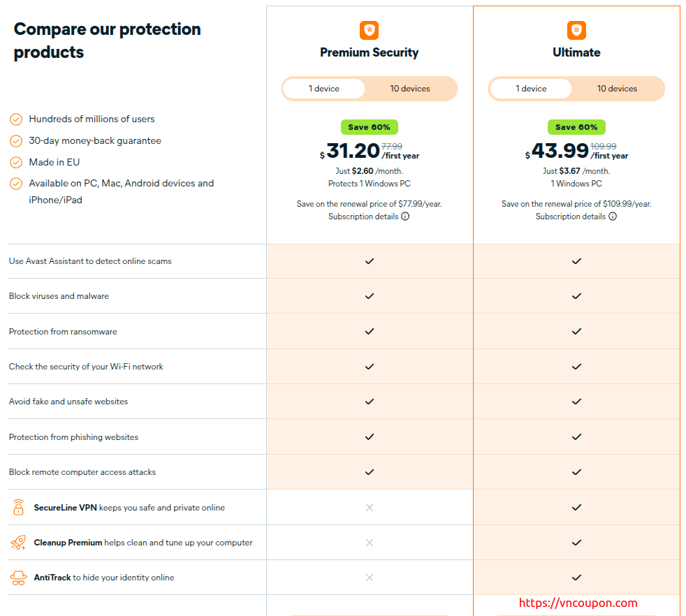Click the SecureLine VPN lock icon
This screenshot has height=616, width=686.
point(19,508)
